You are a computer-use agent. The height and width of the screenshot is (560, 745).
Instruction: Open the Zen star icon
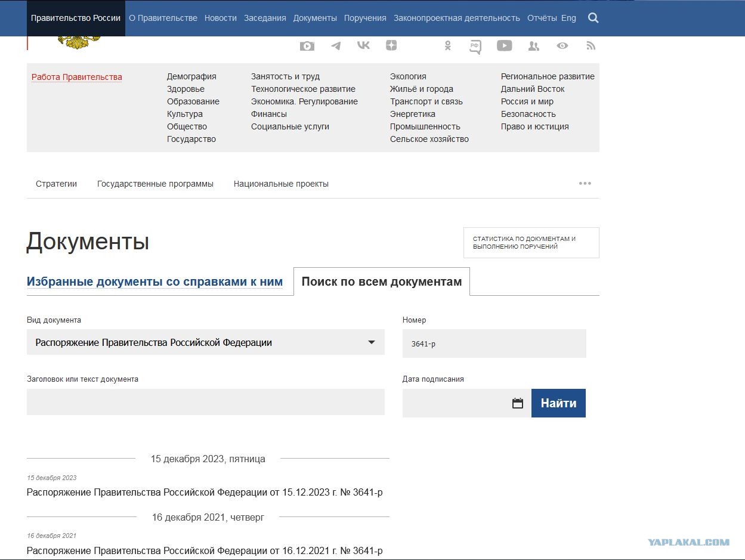391,45
